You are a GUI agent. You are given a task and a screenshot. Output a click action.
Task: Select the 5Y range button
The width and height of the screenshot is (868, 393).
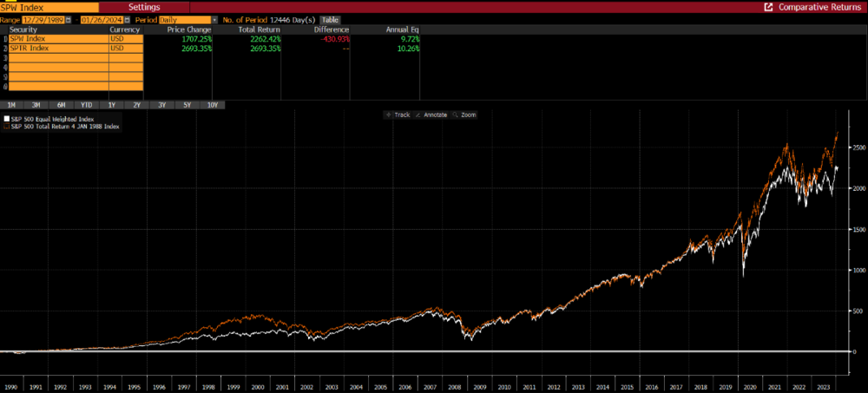click(187, 105)
